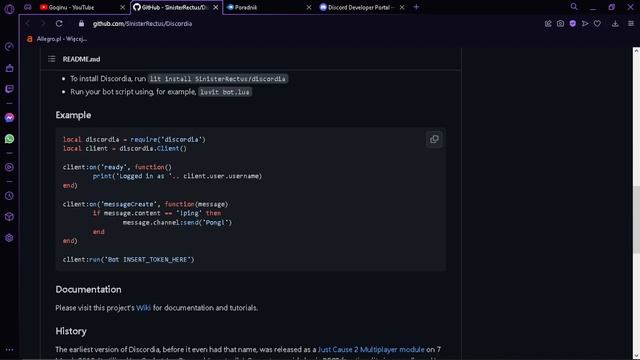Open the player sidebar icon
The width and height of the screenshot is (640, 360).
coord(9,167)
